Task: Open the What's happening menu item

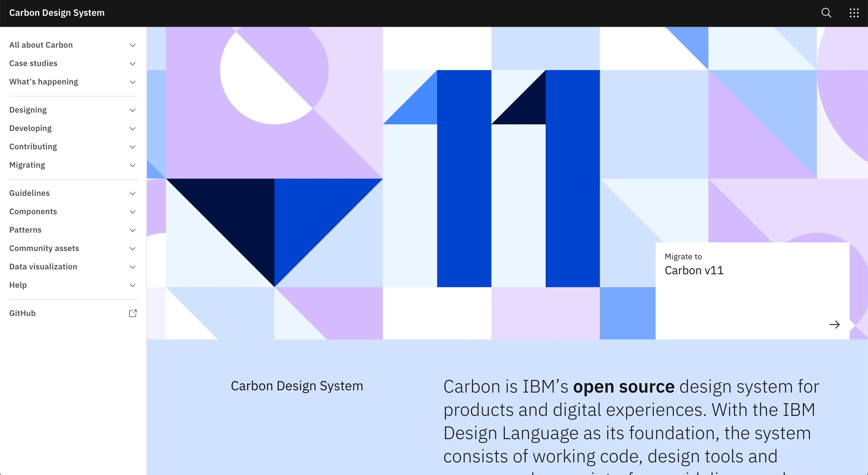Action: (43, 82)
